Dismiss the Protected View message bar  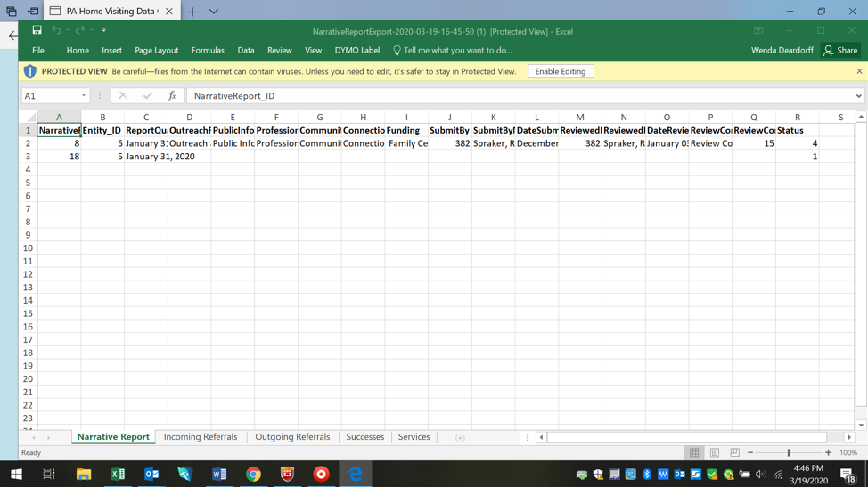tap(859, 71)
